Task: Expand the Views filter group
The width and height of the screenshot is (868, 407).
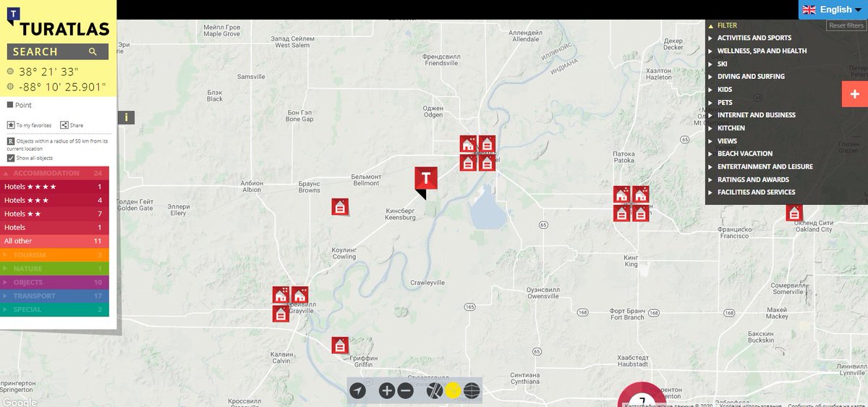Action: [x=727, y=140]
